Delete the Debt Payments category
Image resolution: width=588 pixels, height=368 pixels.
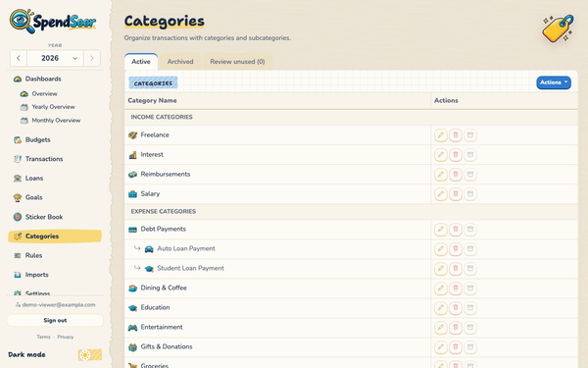456,229
